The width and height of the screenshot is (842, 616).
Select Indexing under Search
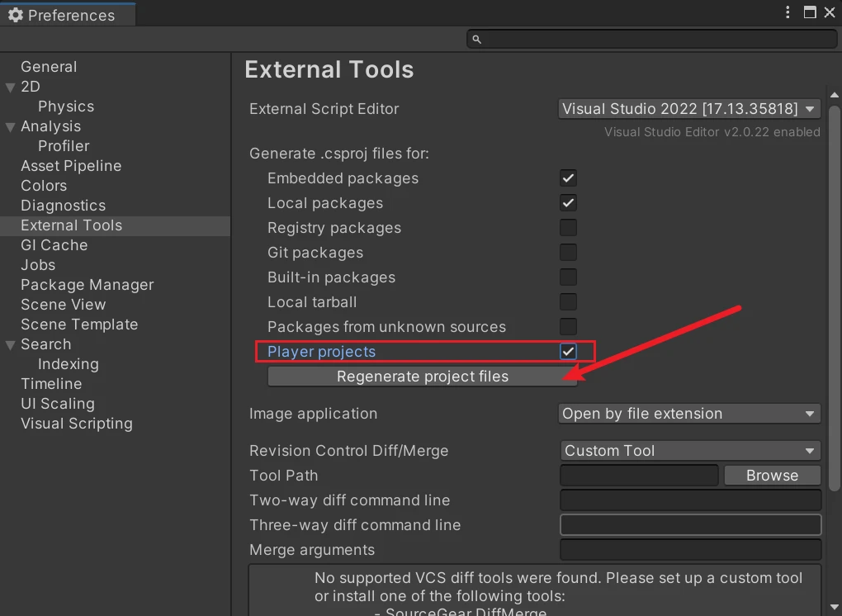pyautogui.click(x=69, y=364)
